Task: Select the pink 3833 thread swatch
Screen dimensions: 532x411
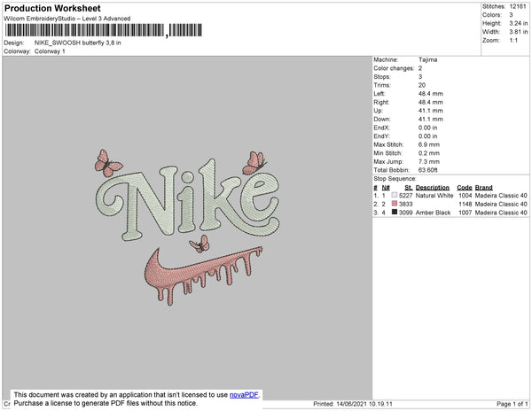Action: [395, 204]
